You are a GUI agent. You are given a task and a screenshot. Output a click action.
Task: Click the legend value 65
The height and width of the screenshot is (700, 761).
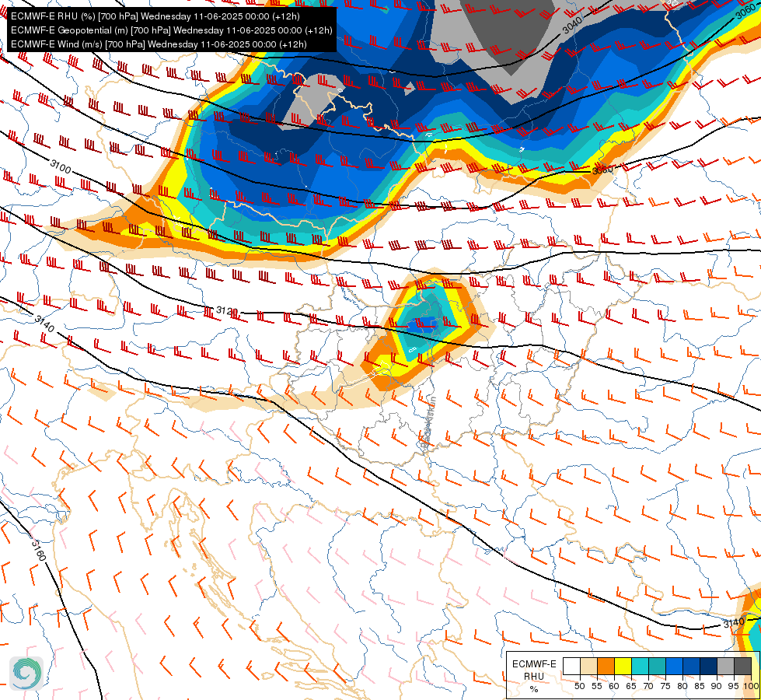(631, 686)
